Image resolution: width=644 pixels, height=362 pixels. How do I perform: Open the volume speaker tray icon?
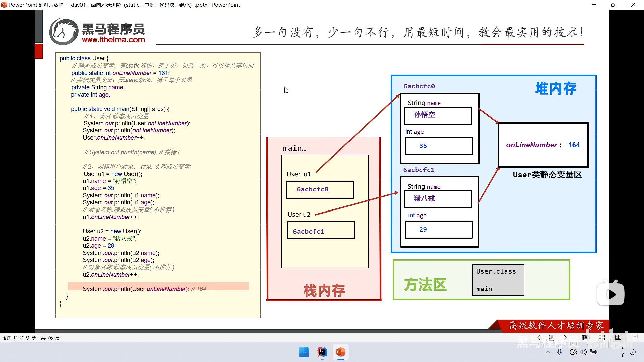(583, 352)
